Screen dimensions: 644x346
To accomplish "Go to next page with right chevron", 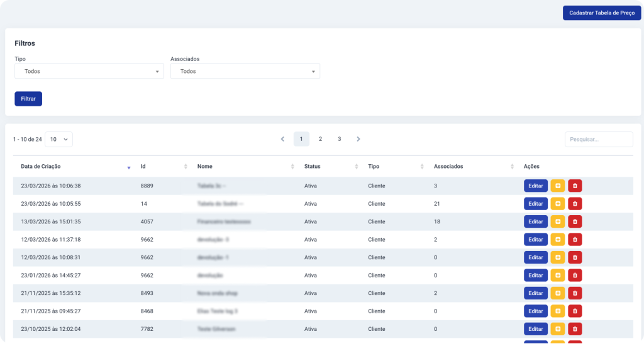I will coord(358,139).
